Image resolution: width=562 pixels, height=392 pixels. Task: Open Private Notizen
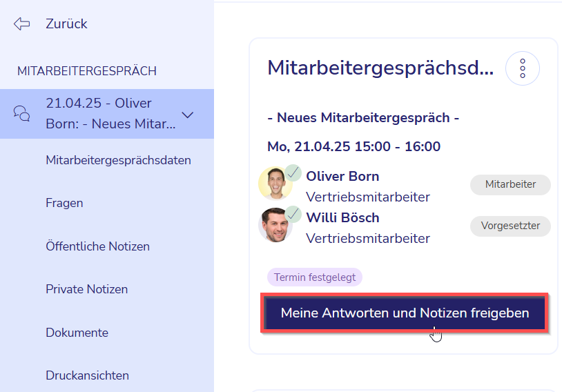tap(87, 289)
